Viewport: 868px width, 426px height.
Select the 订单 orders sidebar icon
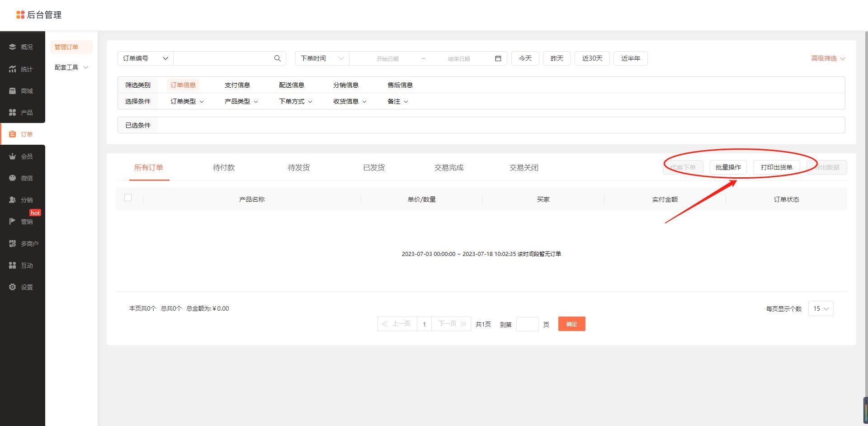pyautogui.click(x=12, y=134)
